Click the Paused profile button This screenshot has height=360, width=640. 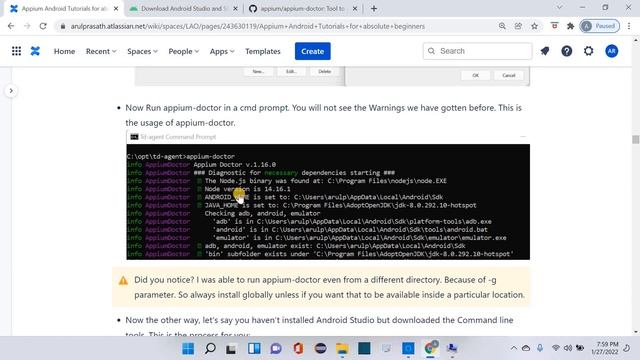coord(600,26)
